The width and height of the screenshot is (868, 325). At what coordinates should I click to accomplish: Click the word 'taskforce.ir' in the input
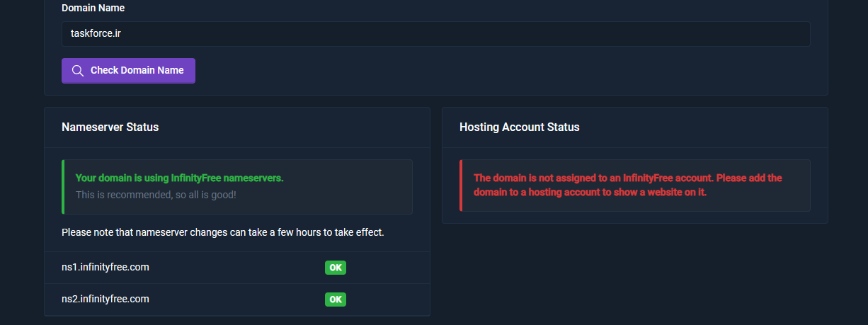click(96, 33)
